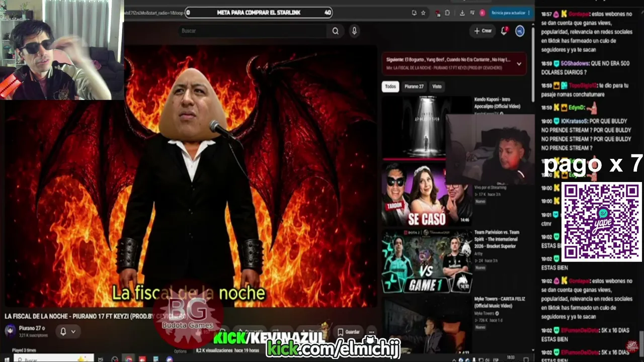Screen dimensions: 644x362
Task: Open the more actions ellipsis below the video
Action: tap(371, 332)
